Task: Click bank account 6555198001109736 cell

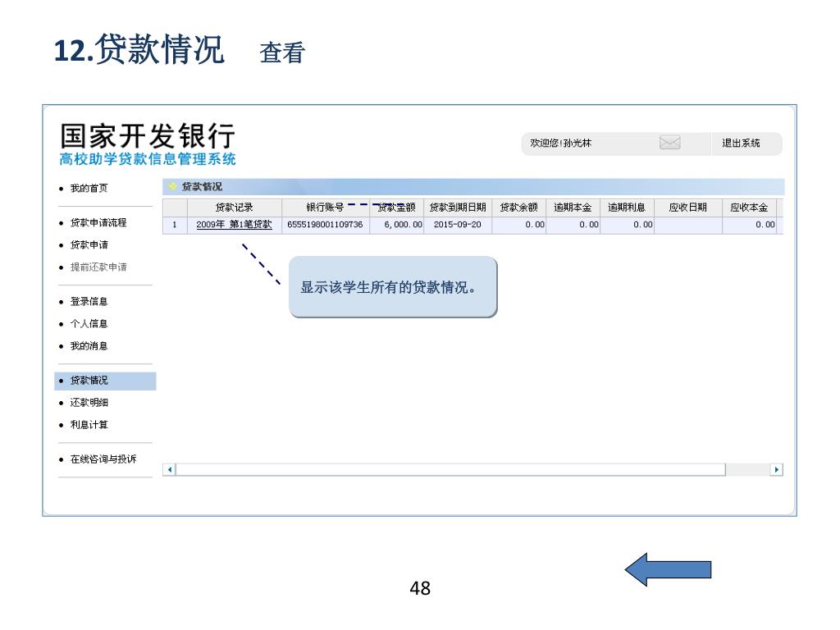Action: 325,225
